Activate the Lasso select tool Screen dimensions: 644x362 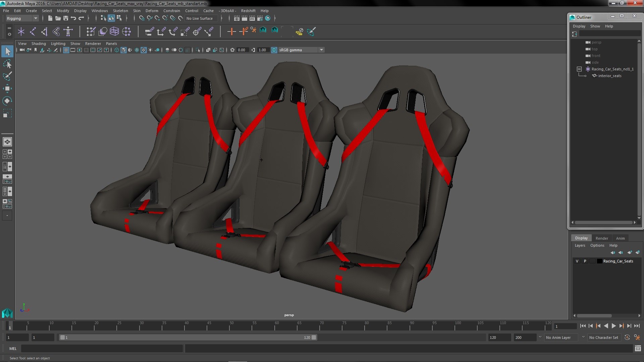(7, 64)
